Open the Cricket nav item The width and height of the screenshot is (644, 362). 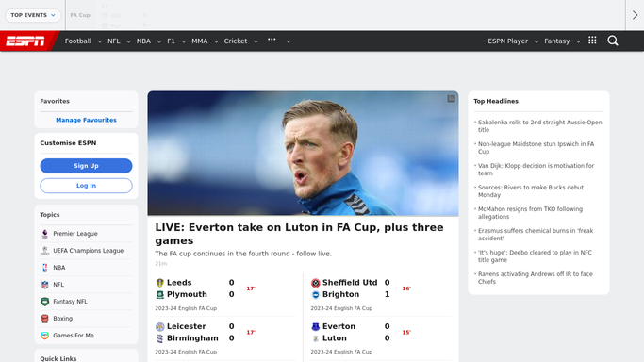coord(236,41)
